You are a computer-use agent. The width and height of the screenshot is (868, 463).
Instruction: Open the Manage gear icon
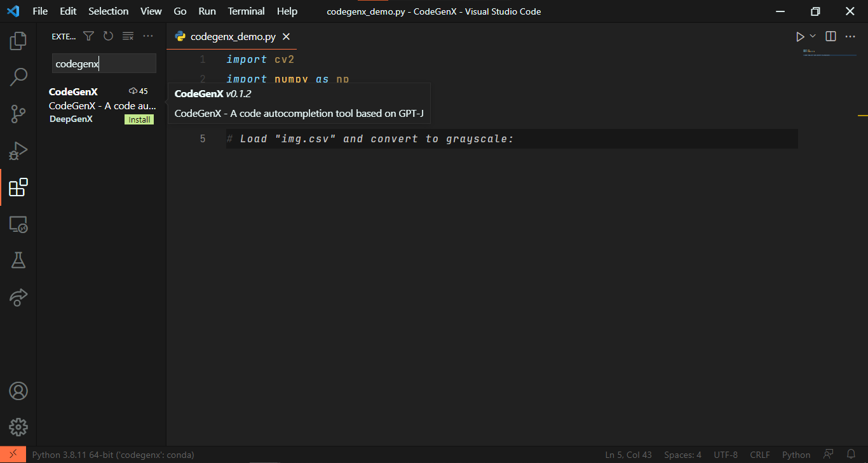pyautogui.click(x=18, y=427)
